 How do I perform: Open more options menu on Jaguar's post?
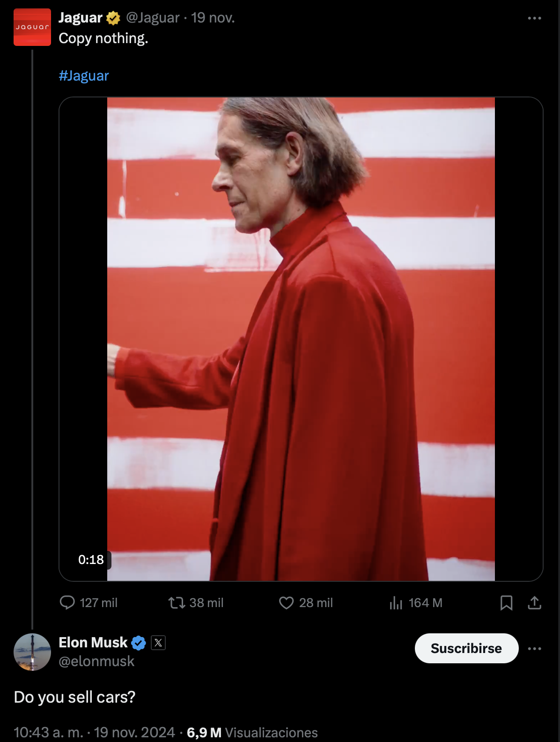(x=534, y=18)
